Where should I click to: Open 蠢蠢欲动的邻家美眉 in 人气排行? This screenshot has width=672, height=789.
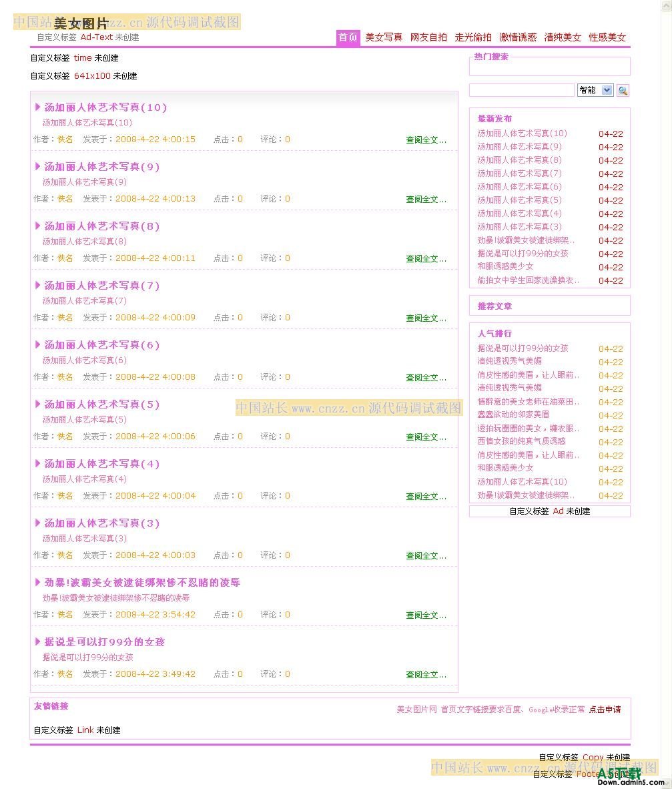tap(513, 414)
